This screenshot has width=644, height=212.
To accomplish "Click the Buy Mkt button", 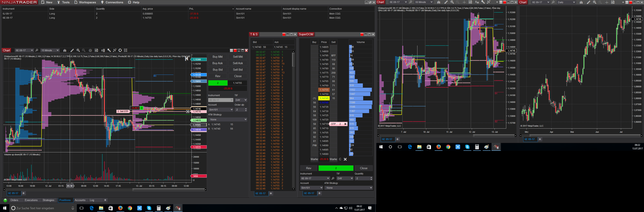I will point(218,57).
